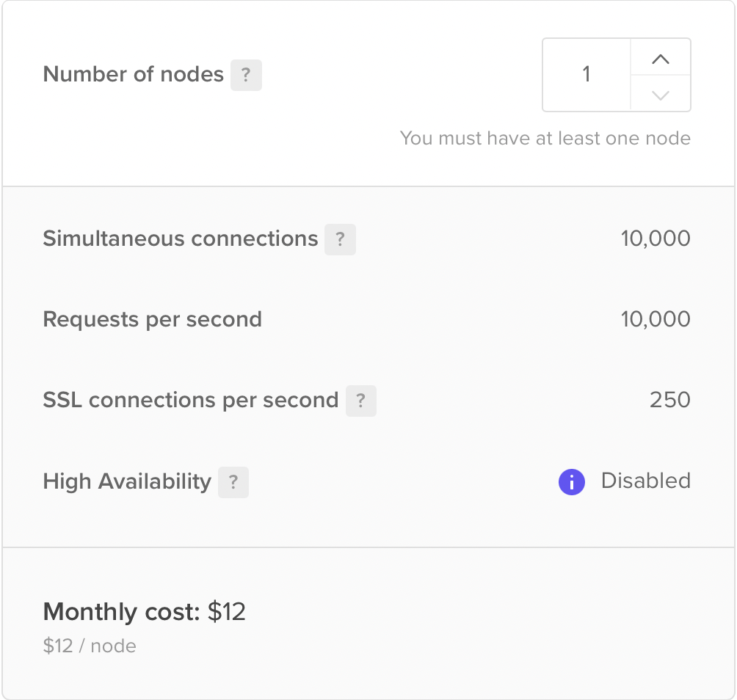
Task: Click the "Disabled" High Availability status
Action: (645, 481)
